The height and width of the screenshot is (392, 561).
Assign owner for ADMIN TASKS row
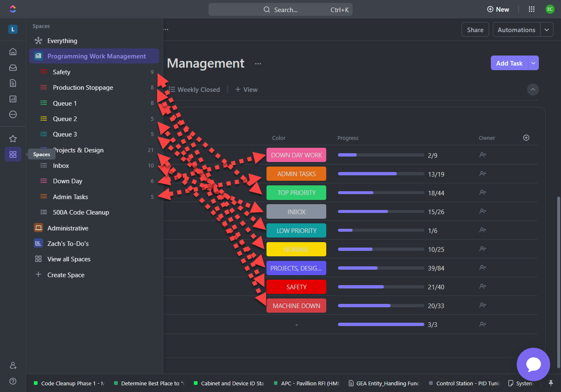point(483,174)
